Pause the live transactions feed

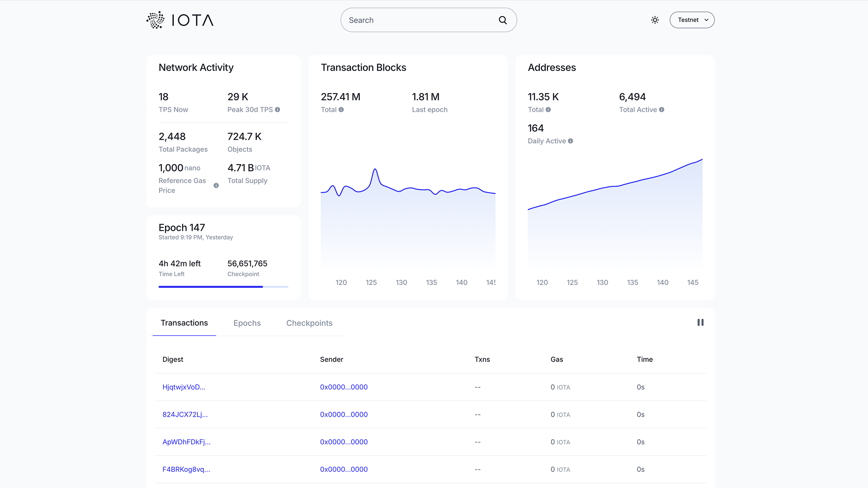click(700, 323)
